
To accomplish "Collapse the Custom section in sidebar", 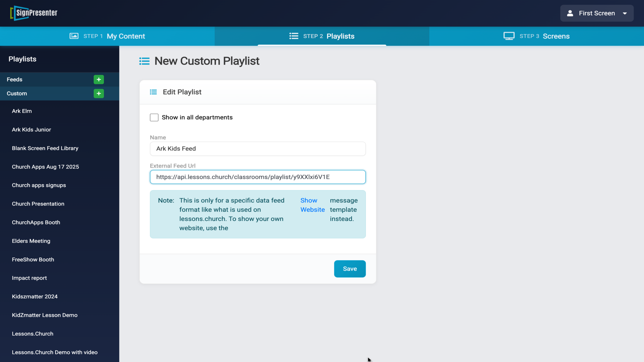I will [17, 94].
